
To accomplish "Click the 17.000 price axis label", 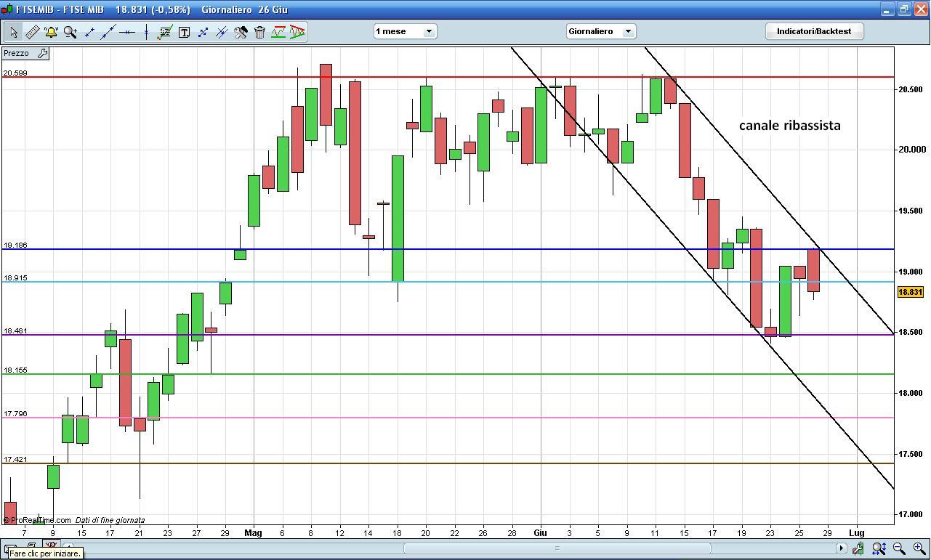I will tap(911, 515).
